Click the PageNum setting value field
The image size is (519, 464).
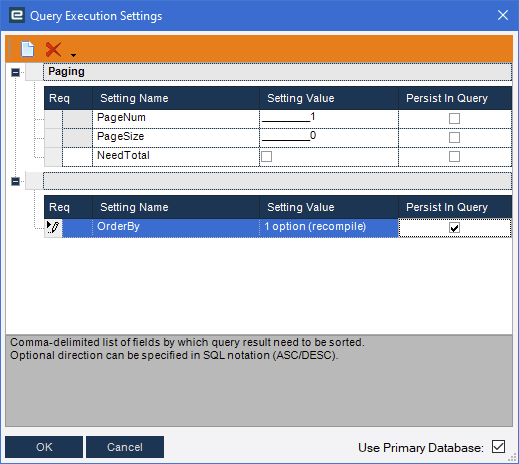329,119
